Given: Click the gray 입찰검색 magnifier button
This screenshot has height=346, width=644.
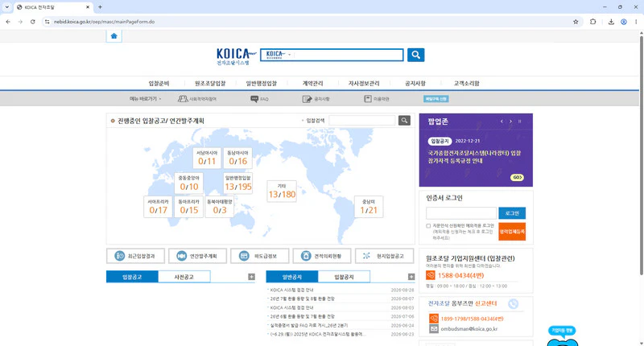Looking at the screenshot, I should 404,120.
